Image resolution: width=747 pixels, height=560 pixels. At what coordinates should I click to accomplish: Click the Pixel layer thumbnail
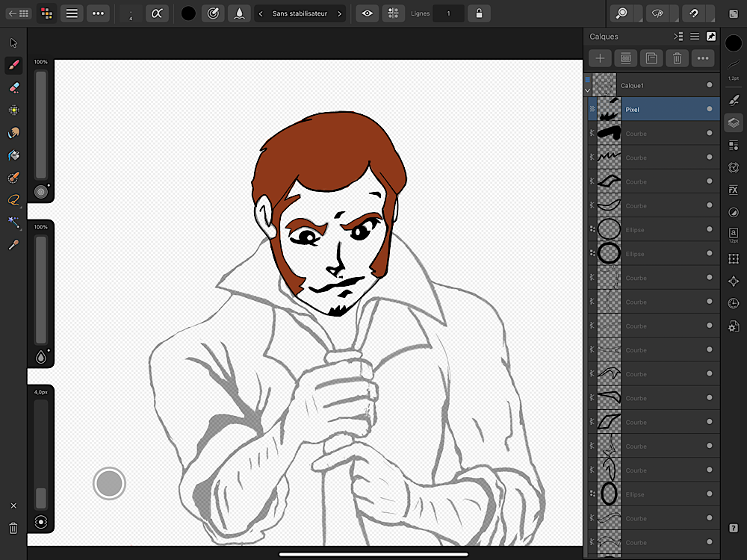pos(609,109)
